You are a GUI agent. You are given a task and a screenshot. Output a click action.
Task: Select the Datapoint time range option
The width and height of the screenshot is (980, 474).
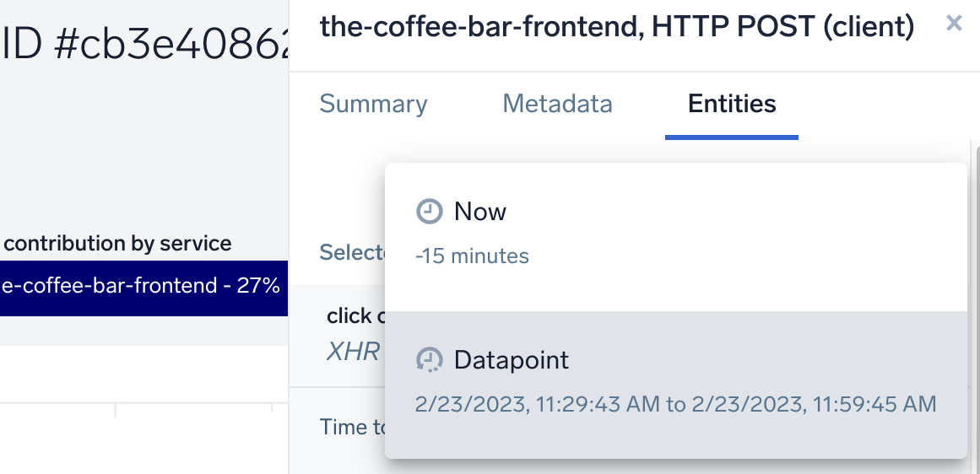511,360
